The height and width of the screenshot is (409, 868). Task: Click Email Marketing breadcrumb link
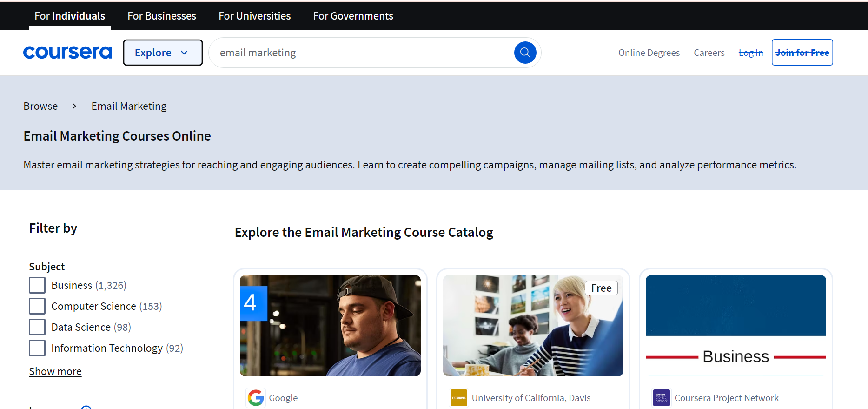click(129, 106)
